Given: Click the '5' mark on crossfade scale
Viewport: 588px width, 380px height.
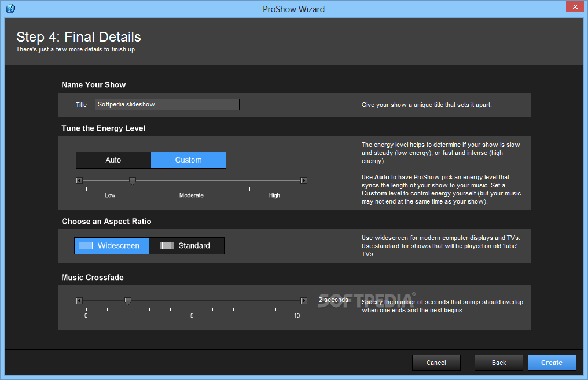Looking at the screenshot, I should click(x=192, y=316).
